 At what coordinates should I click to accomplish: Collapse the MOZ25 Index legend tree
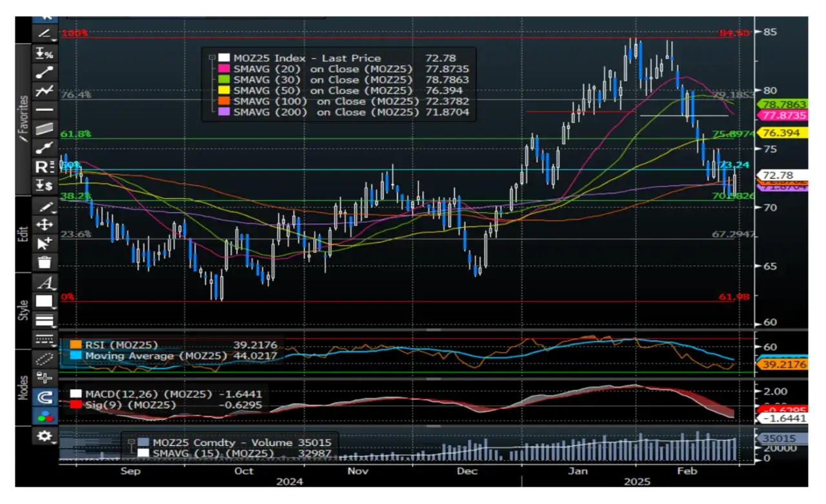point(210,58)
